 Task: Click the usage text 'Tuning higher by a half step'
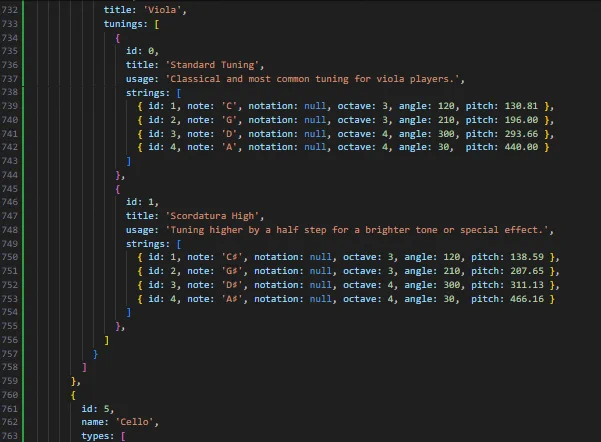coord(248,230)
